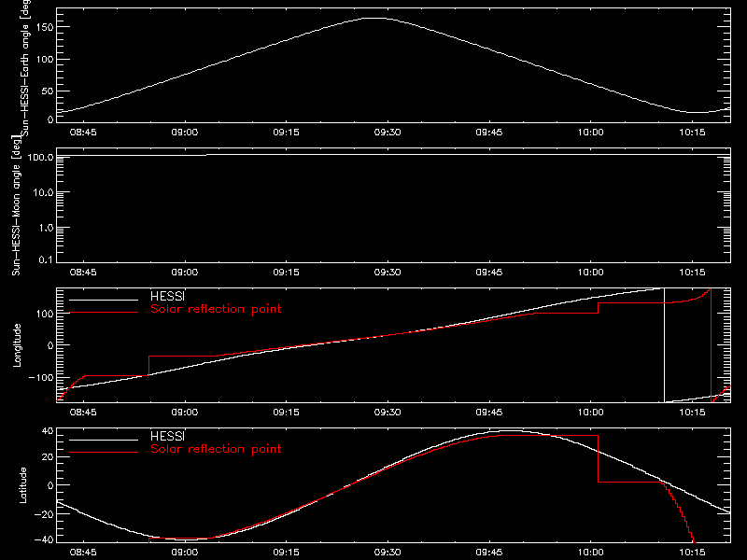
Task: Select 08:45 tick below the Latitude plot
Action: pyautogui.click(x=83, y=553)
